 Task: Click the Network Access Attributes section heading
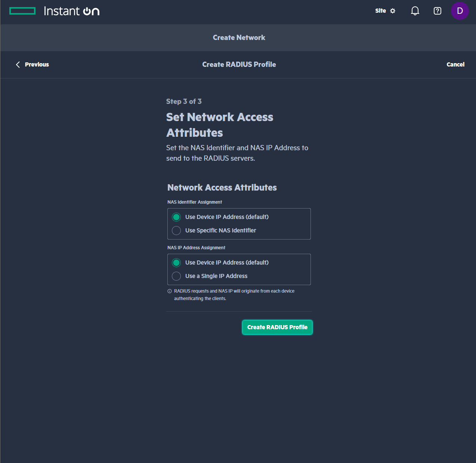pos(222,188)
